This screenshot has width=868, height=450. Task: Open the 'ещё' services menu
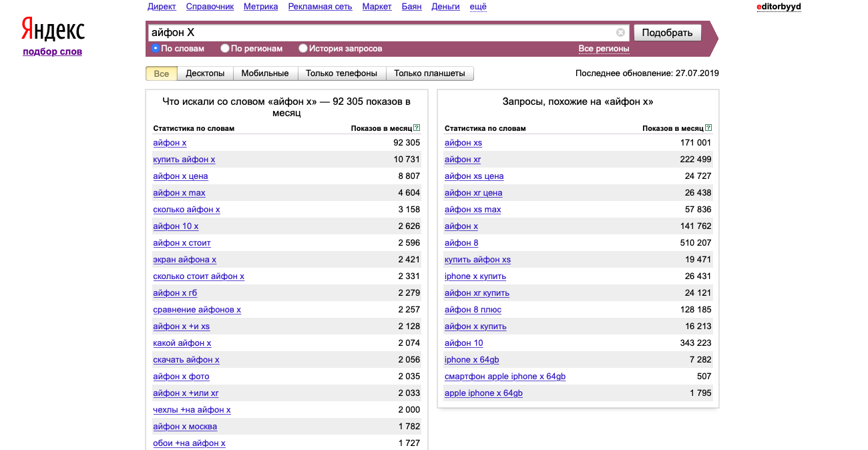click(x=478, y=7)
